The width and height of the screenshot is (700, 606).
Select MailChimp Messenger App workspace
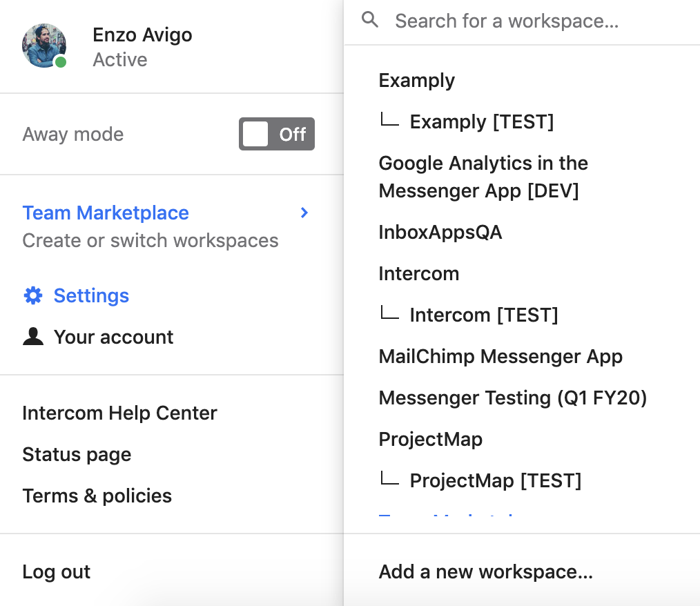(x=500, y=357)
